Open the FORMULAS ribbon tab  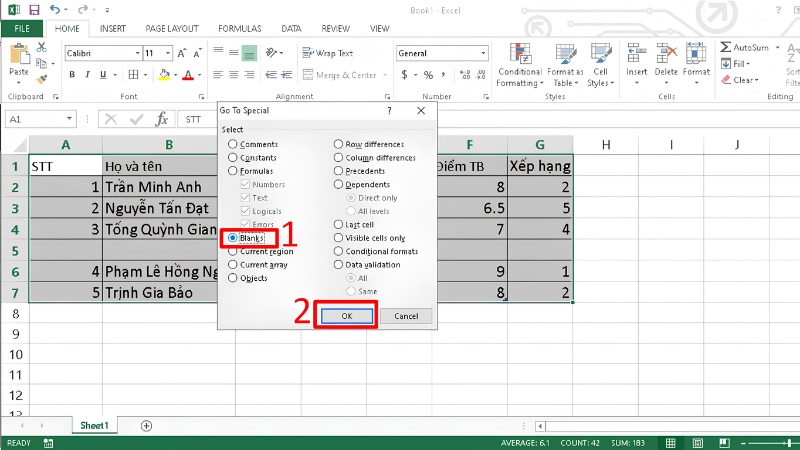pyautogui.click(x=240, y=29)
